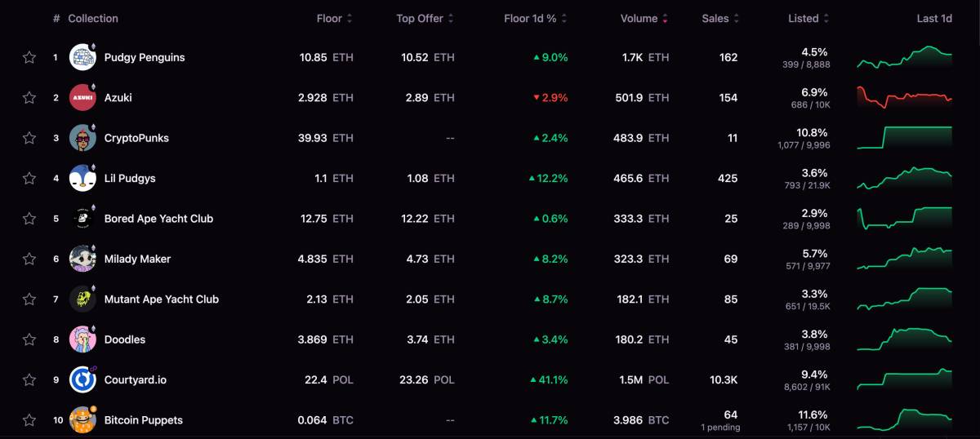This screenshot has height=439, width=980.
Task: Click the Azuki red logo icon
Action: click(x=82, y=98)
